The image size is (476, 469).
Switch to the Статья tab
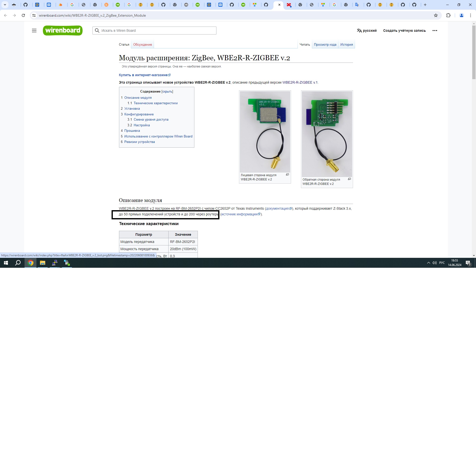[x=124, y=44]
